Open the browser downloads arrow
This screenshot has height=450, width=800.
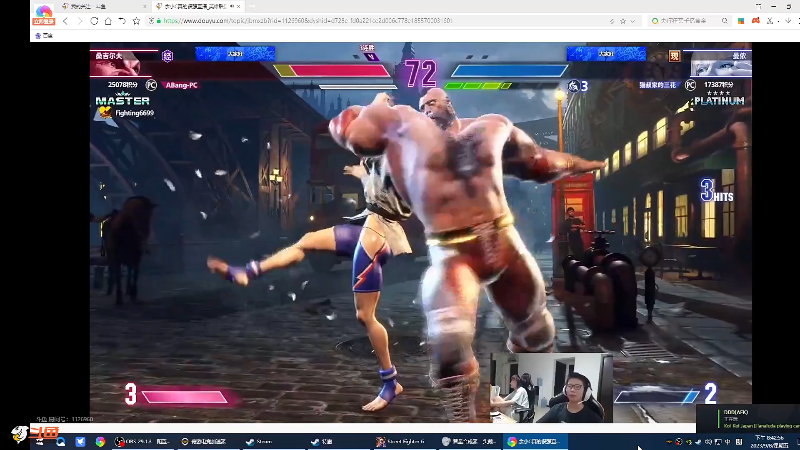coord(788,21)
